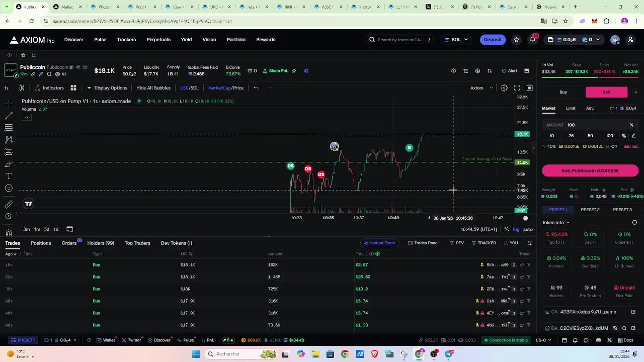
Task: Open the Axiom chart source dropdown
Action: tap(481, 88)
